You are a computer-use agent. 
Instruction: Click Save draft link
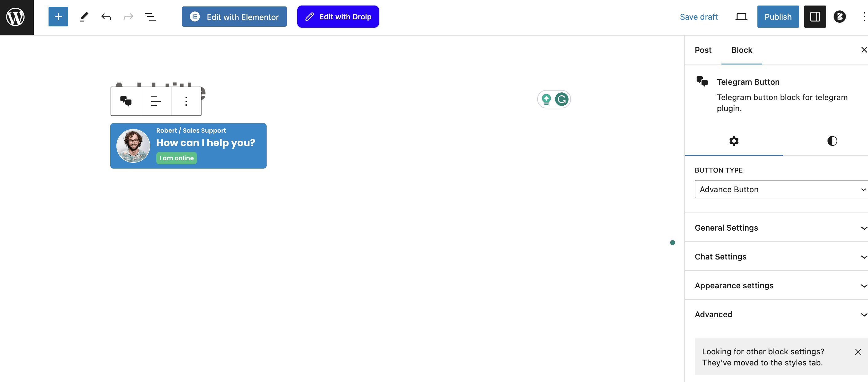(698, 17)
